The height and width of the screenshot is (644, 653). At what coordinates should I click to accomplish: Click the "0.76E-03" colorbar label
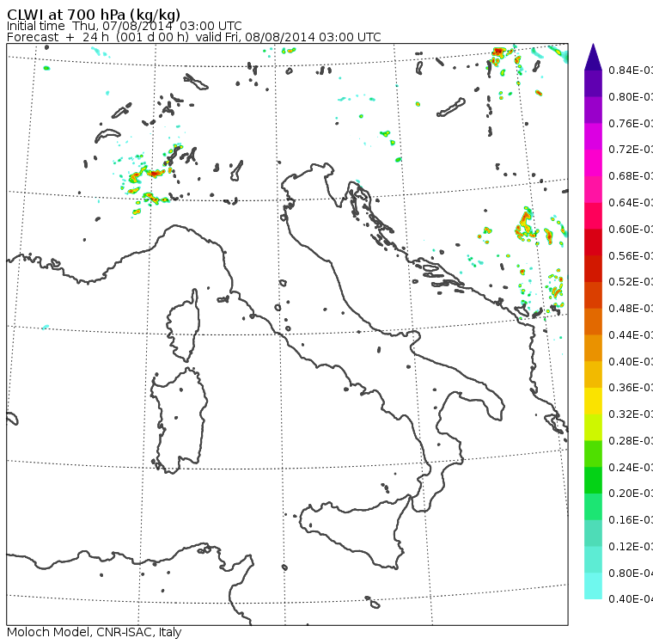click(631, 123)
